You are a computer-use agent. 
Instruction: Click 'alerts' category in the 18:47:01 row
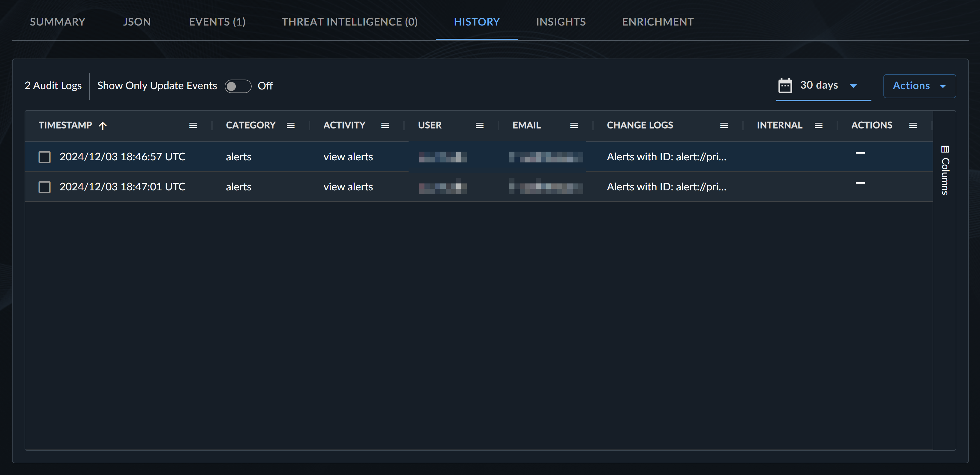(238, 187)
